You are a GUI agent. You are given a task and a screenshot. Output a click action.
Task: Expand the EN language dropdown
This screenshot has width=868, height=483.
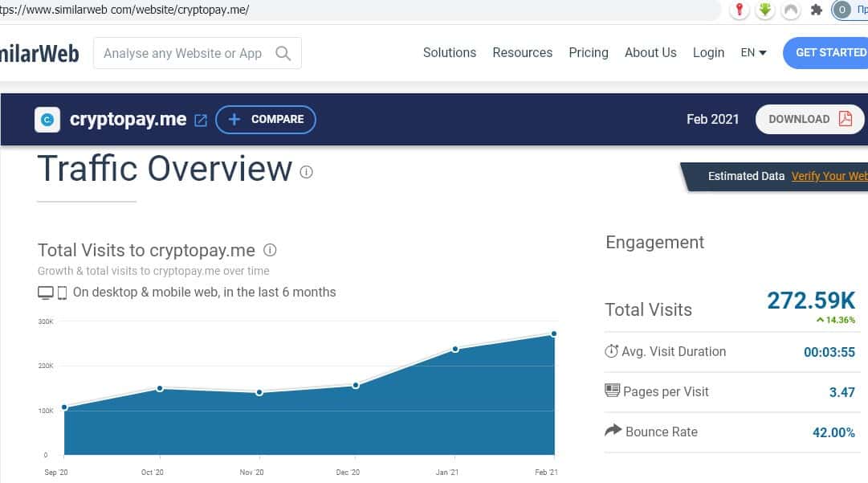coord(753,53)
